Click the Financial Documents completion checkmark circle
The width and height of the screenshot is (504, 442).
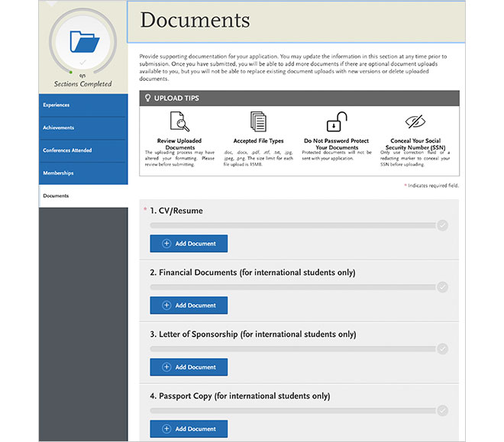[x=442, y=287]
